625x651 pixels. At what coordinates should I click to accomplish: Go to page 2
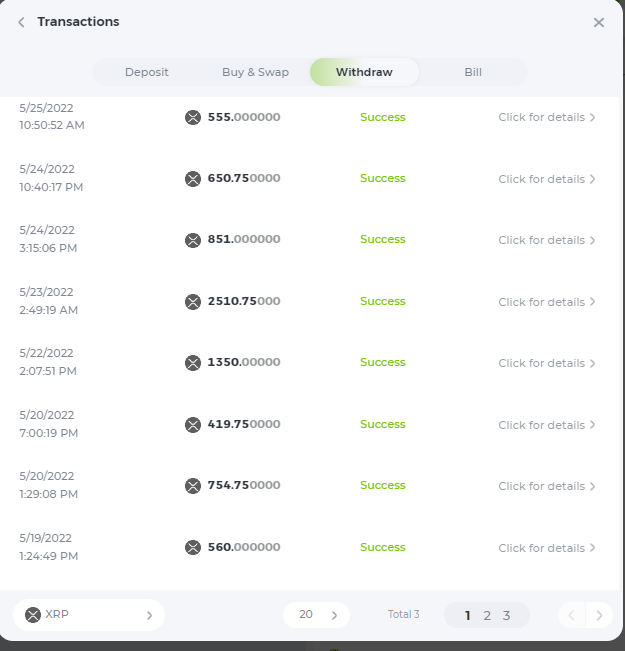[487, 615]
